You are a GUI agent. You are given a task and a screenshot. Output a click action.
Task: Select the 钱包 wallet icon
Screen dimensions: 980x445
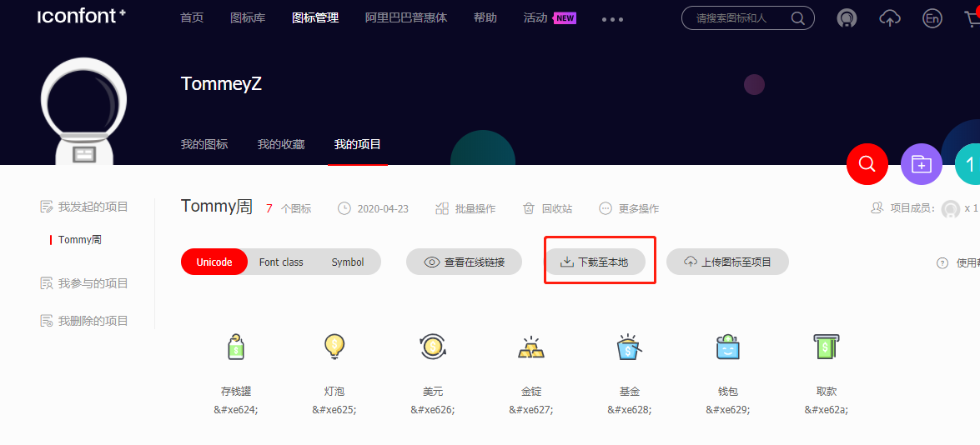pos(728,347)
